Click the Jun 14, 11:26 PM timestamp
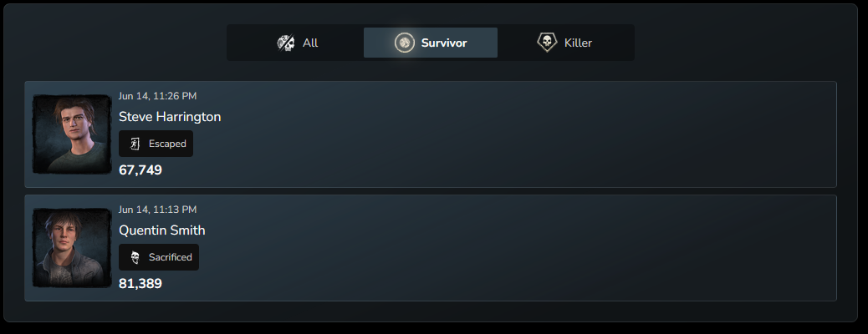868x334 pixels. pyautogui.click(x=158, y=96)
